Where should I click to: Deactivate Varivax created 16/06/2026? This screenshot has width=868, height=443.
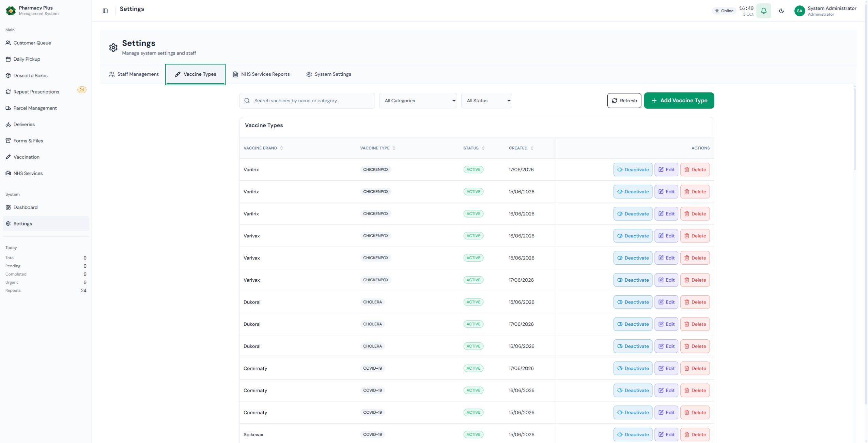633,236
